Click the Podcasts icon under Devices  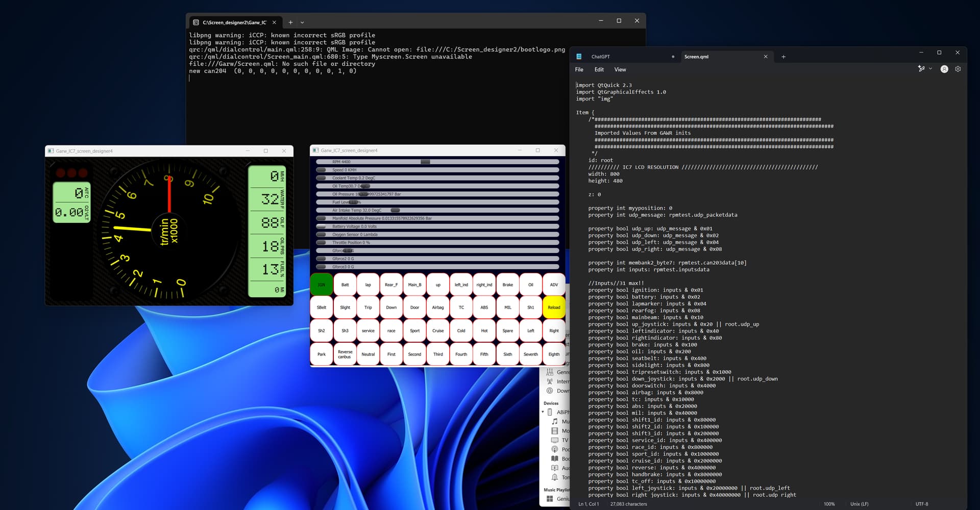[x=555, y=449]
